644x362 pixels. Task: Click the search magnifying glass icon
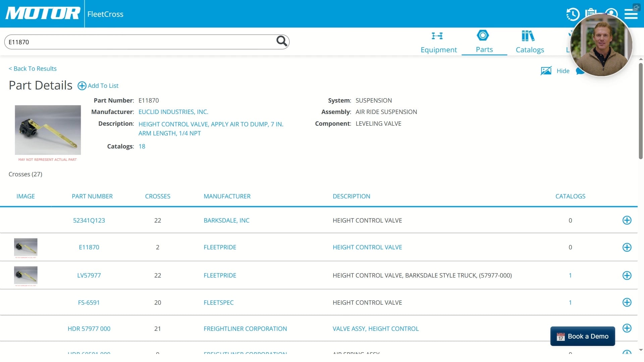pos(282,41)
